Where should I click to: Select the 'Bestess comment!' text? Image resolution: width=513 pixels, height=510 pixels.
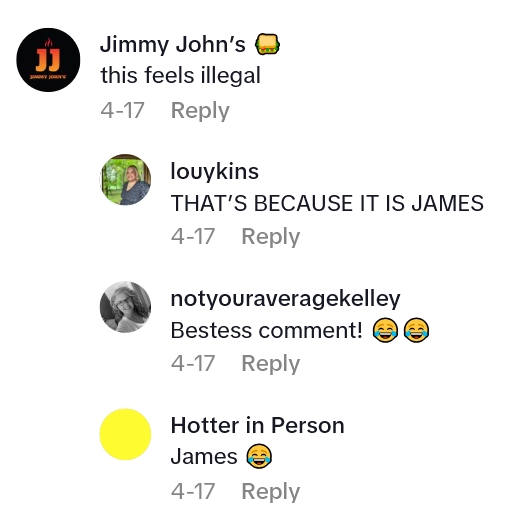coord(266,330)
